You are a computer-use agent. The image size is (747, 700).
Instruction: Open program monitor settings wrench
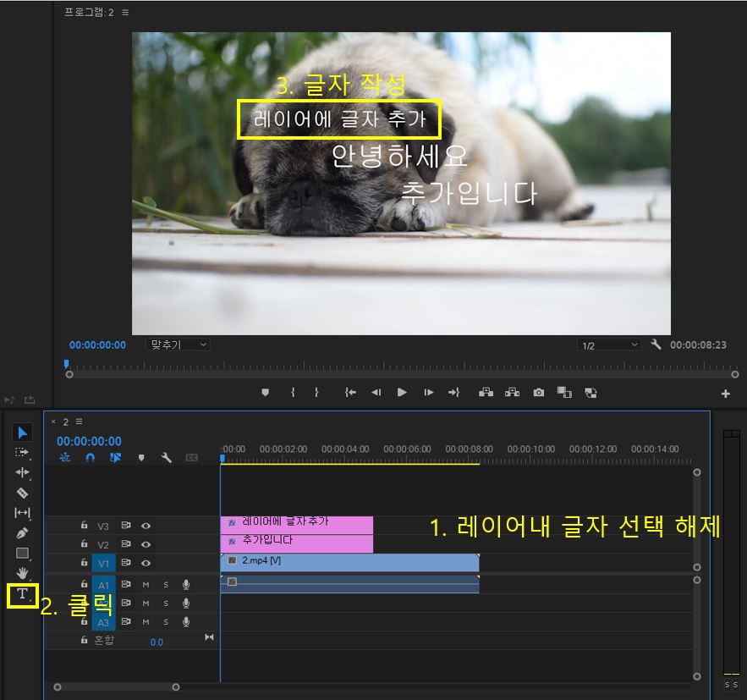(656, 344)
